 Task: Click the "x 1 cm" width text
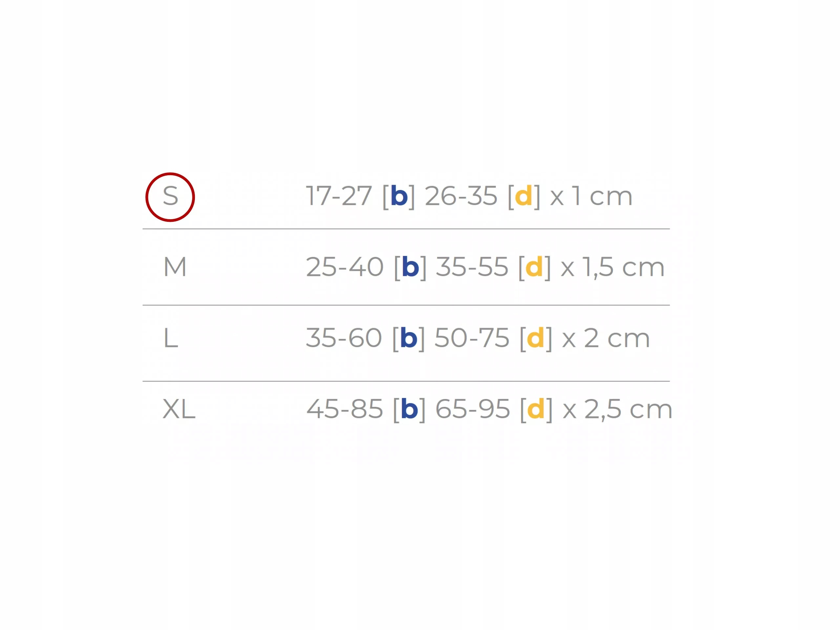[591, 196]
